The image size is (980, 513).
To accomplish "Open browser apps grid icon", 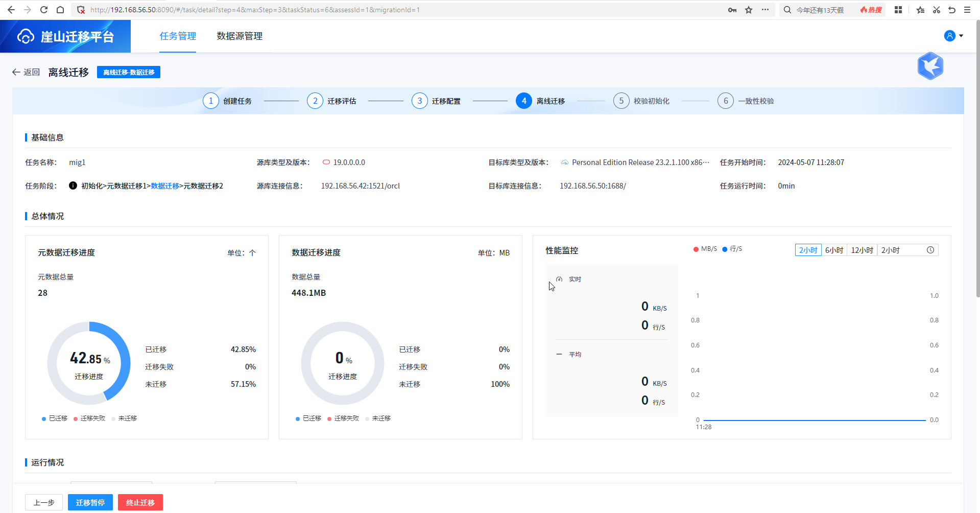I will (x=898, y=10).
